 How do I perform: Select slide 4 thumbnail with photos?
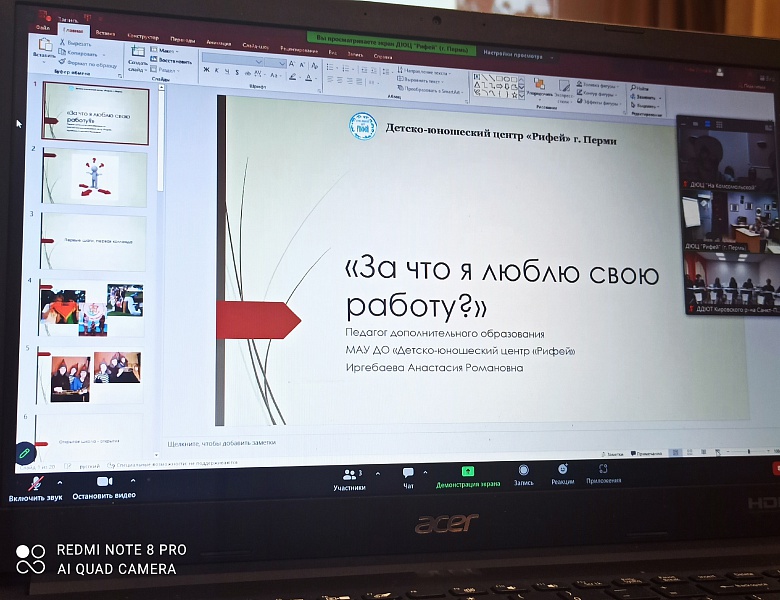(x=92, y=308)
